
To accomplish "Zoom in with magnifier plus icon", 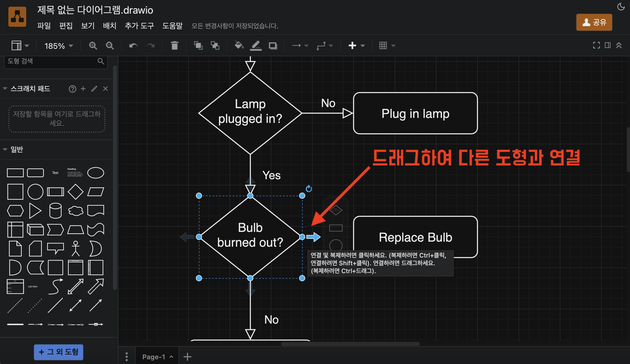I will tap(93, 45).
